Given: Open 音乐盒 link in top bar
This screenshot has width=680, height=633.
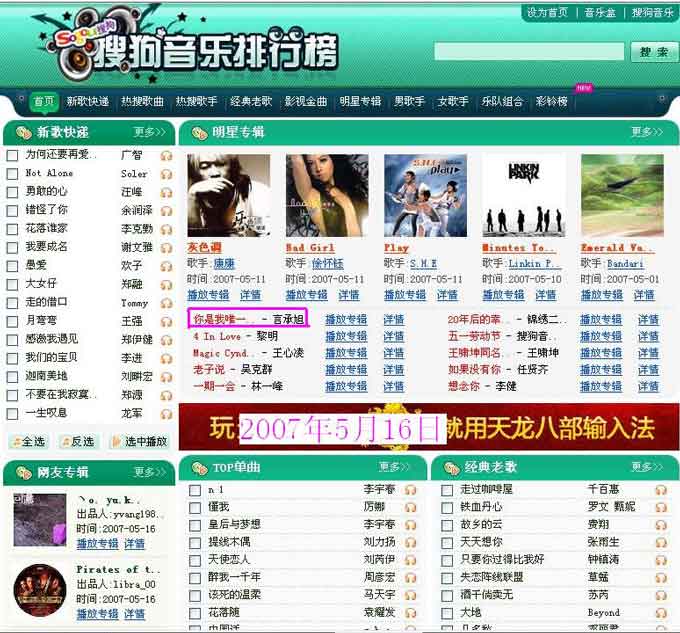Looking at the screenshot, I should pyautogui.click(x=600, y=13).
